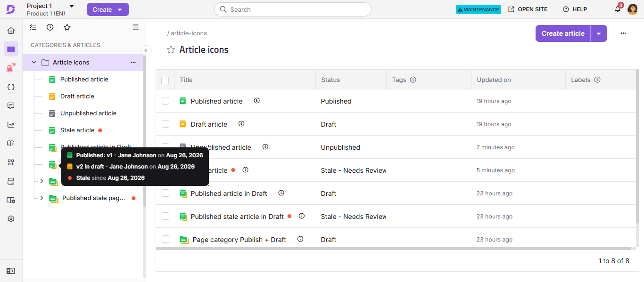Click the Create article button
Viewport: 644px width, 282px height.
pos(563,33)
